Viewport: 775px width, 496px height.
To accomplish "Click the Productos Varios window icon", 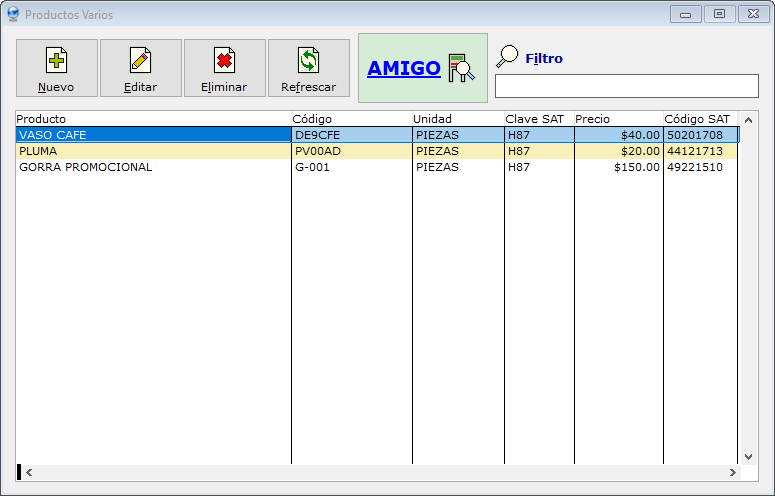I will [x=13, y=15].
